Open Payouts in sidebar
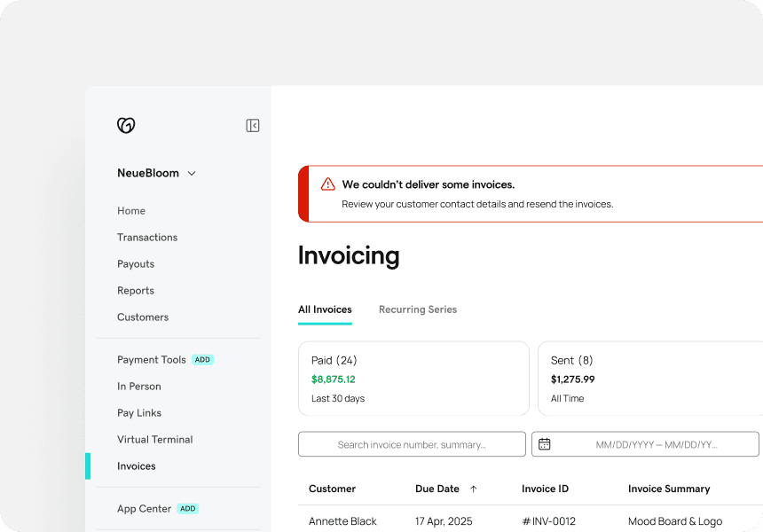763x532 pixels. point(136,264)
